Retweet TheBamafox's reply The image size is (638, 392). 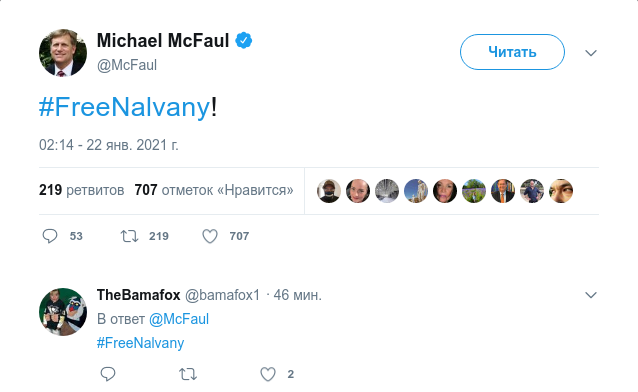click(188, 374)
